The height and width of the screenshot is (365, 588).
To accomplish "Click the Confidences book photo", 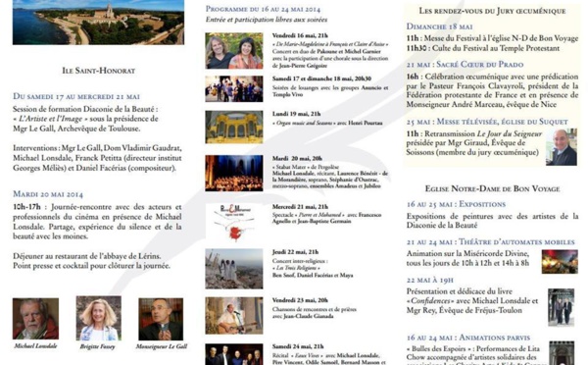I will click(x=561, y=307).
